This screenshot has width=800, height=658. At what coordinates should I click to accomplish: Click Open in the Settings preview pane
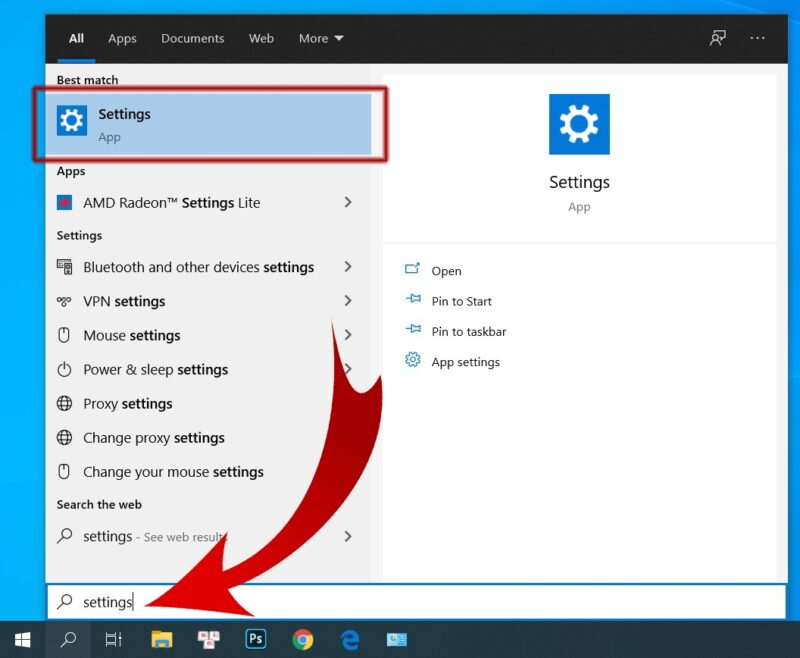click(x=446, y=271)
